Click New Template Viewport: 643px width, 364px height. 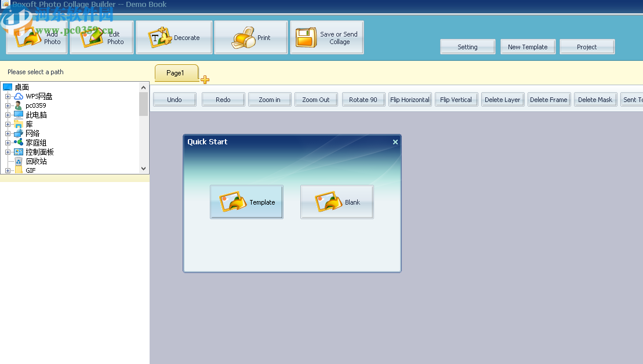point(528,47)
